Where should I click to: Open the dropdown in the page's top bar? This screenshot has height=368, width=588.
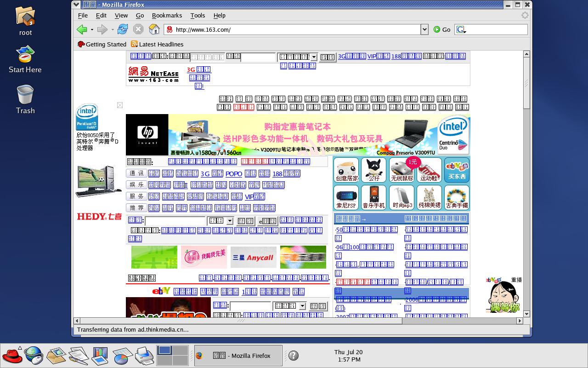click(314, 57)
